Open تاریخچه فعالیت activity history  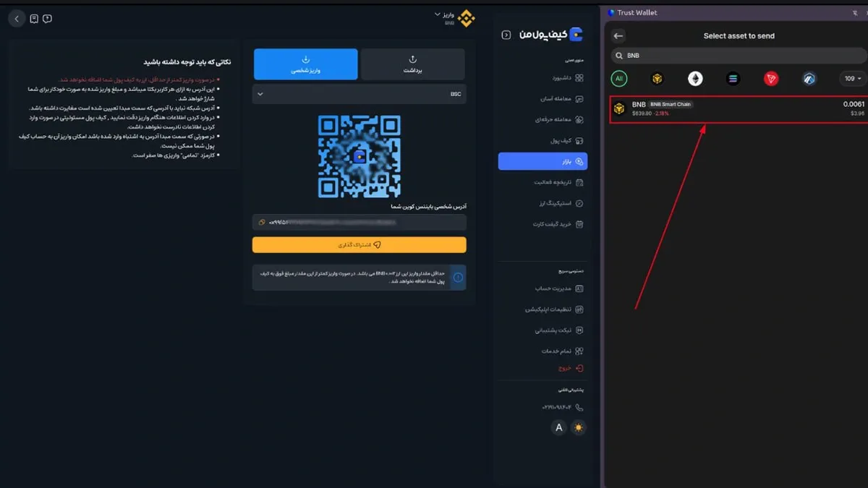(558, 183)
